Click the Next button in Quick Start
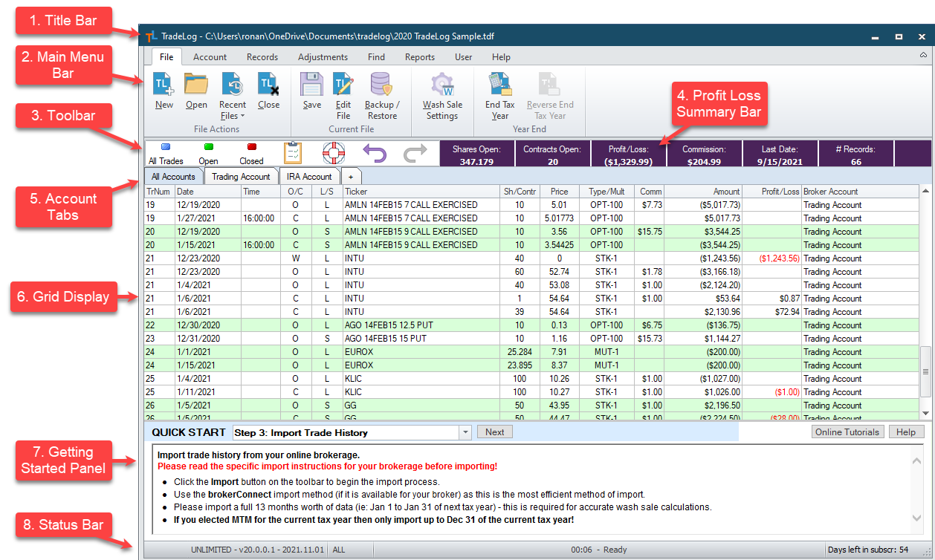935x560 pixels. pyautogui.click(x=494, y=432)
